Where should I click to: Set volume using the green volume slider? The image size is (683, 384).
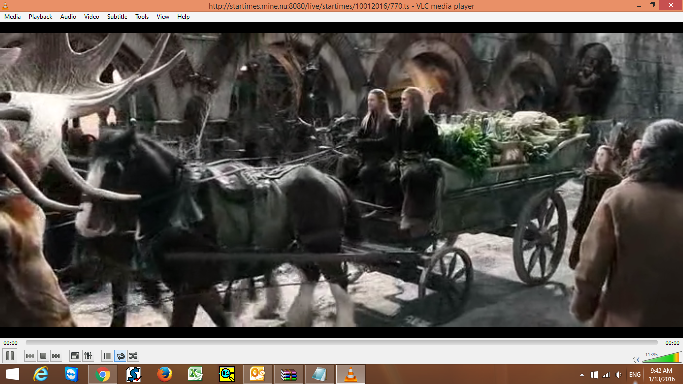[x=661, y=357]
